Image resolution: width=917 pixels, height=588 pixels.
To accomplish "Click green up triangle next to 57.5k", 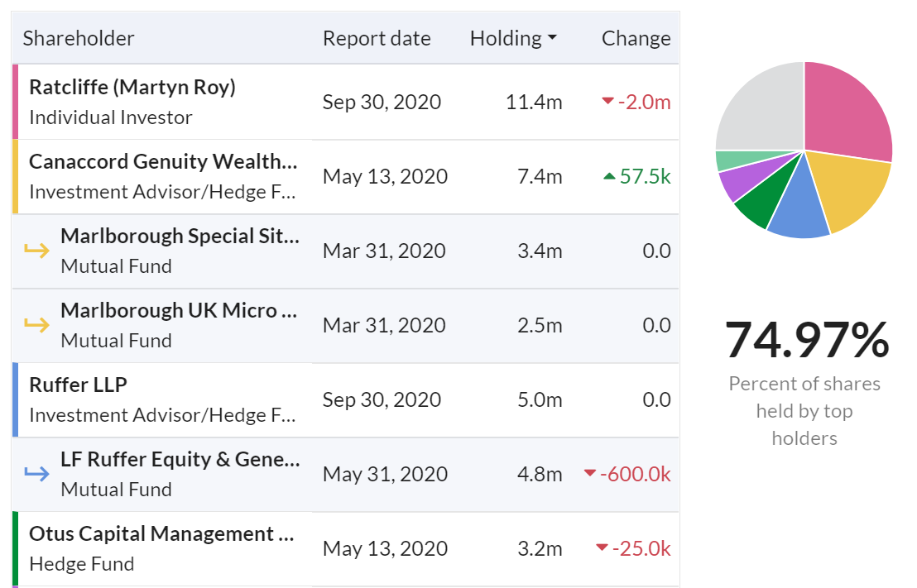I will click(609, 175).
